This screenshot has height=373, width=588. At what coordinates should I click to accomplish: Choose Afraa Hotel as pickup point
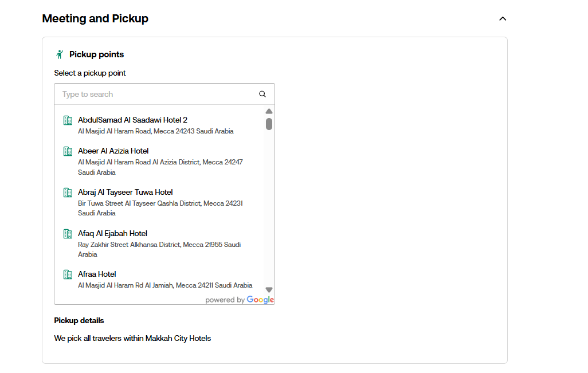point(97,274)
